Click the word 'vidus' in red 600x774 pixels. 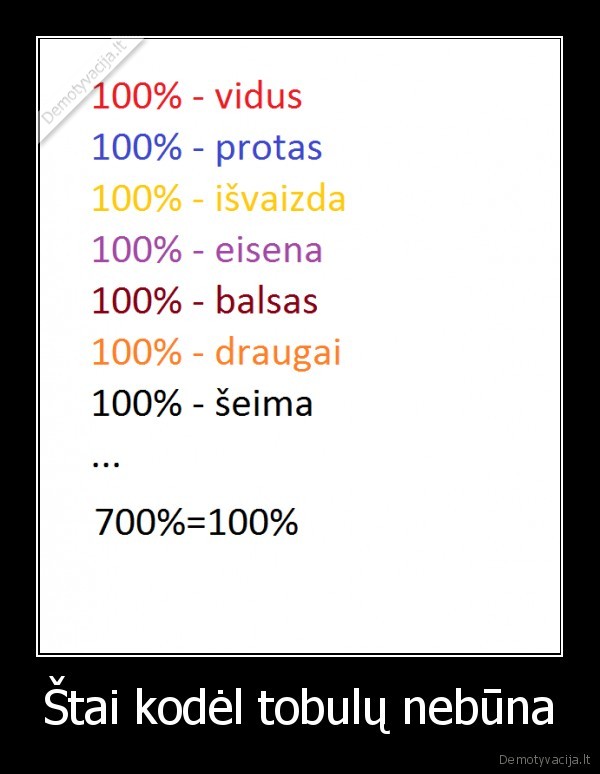tap(258, 96)
